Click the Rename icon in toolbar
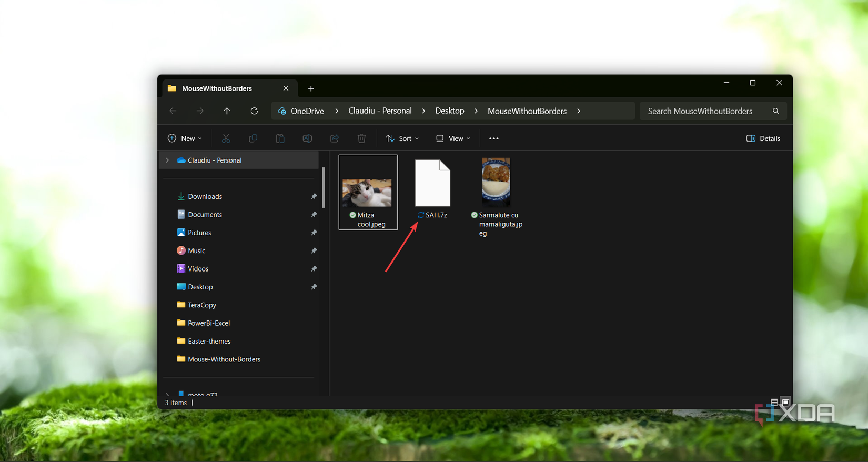 (x=307, y=138)
